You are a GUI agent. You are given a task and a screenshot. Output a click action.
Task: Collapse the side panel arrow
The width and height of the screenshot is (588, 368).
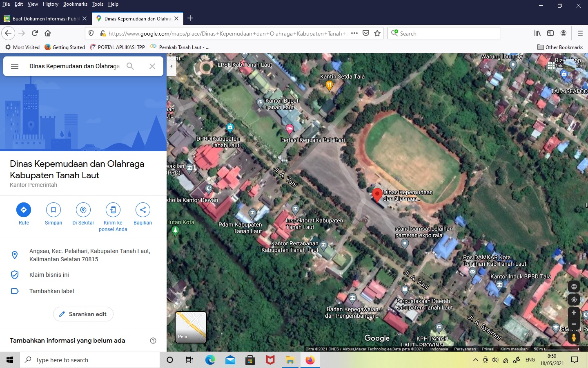[171, 66]
